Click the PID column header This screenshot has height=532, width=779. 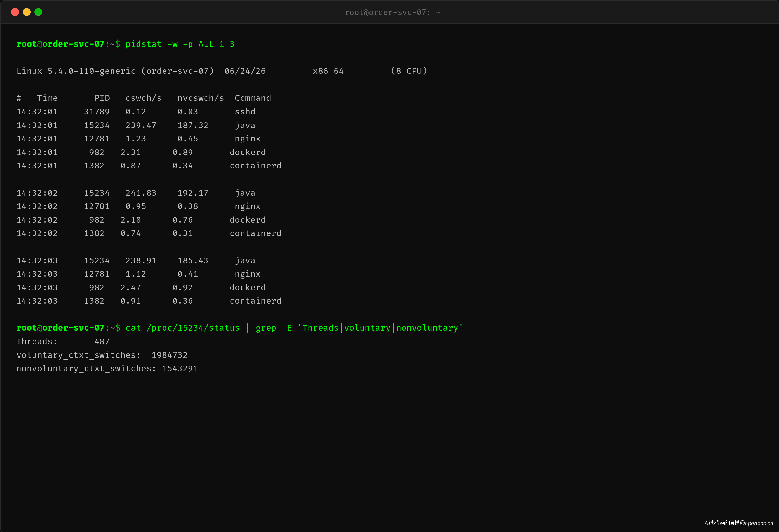point(102,98)
